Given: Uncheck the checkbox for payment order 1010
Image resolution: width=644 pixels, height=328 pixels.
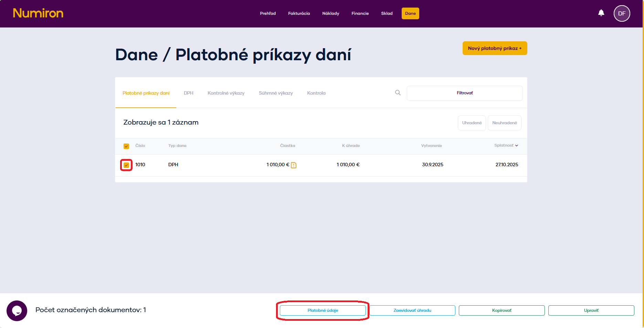Looking at the screenshot, I should (126, 165).
